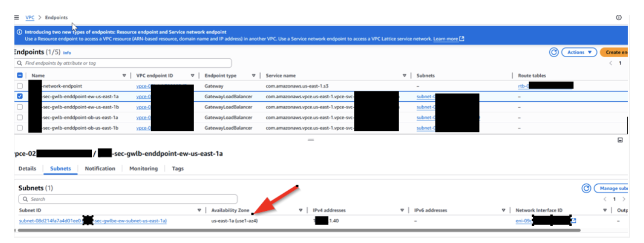This screenshot has width=644, height=243.
Task: Uncheck the sec-gwlb-enddpoint-ew-us-east-1a row
Action: (x=20, y=96)
